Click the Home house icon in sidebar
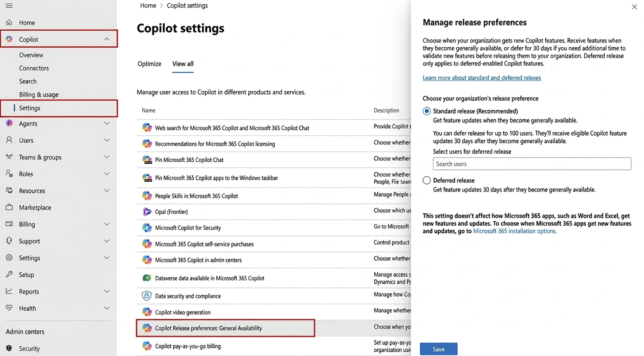This screenshot has height=356, width=644. (x=9, y=22)
